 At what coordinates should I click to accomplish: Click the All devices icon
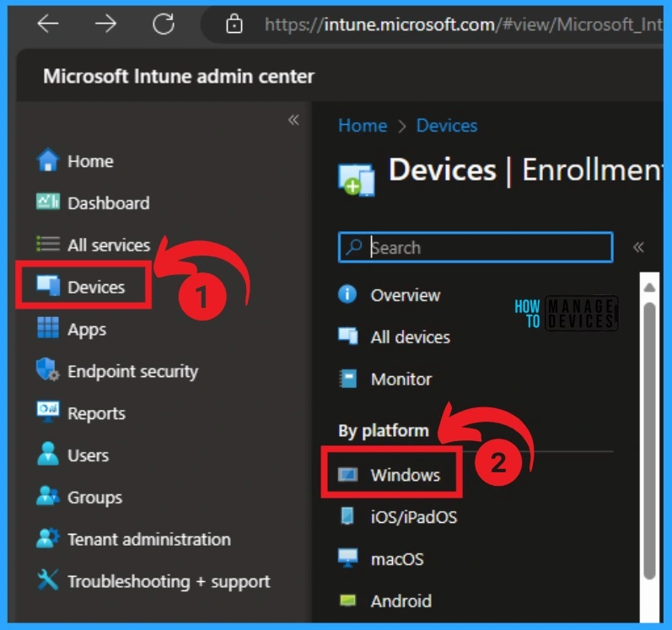click(347, 336)
